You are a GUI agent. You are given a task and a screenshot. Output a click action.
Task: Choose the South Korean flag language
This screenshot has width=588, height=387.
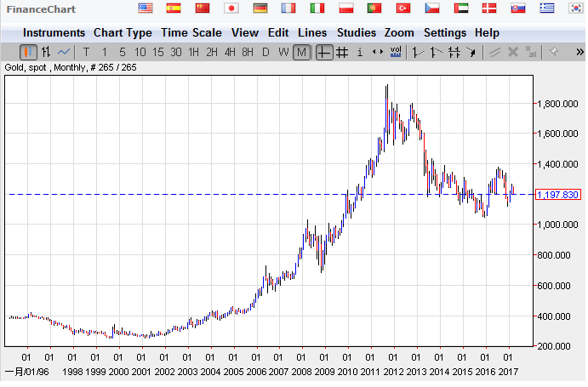[x=575, y=8]
